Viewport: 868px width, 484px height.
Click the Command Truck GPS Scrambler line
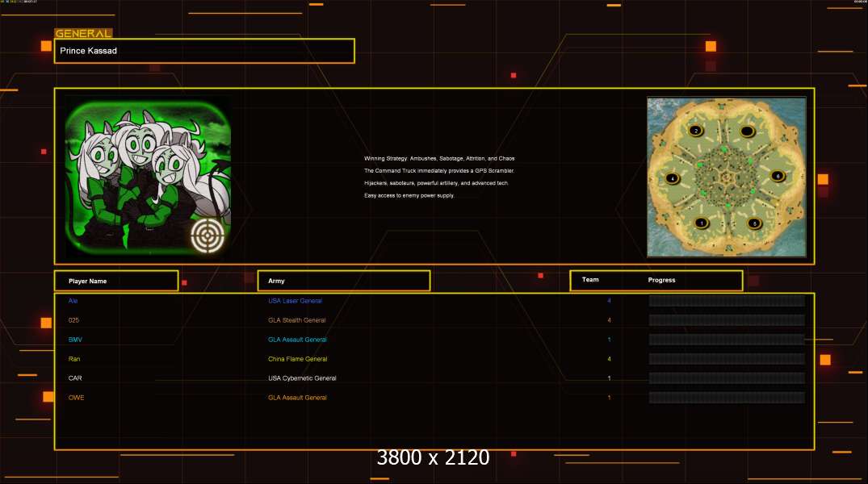(x=439, y=171)
